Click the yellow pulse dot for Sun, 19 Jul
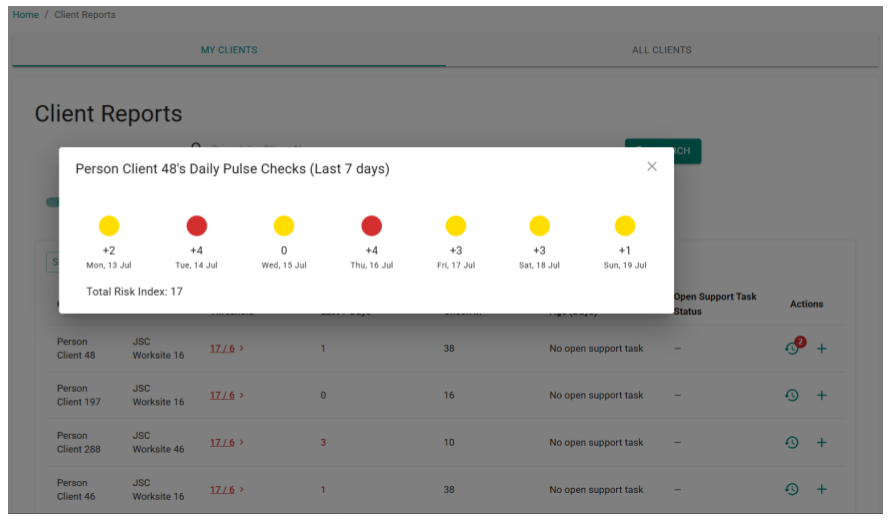Screen dimensions: 890x520 (625, 226)
